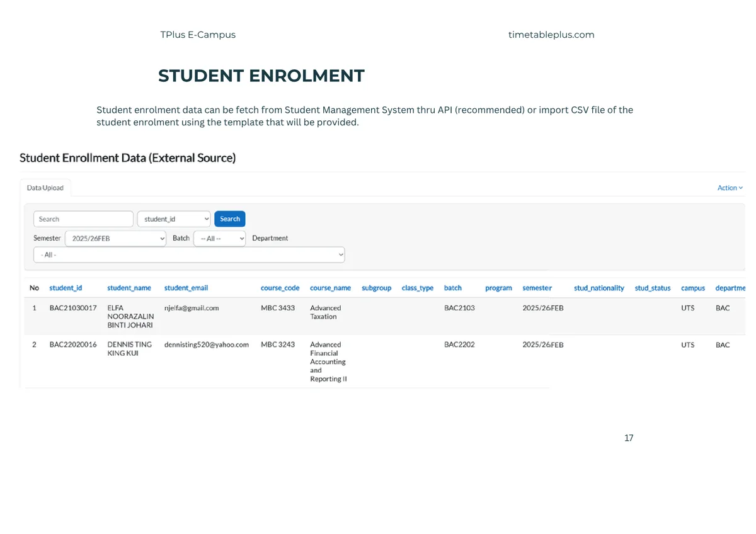This screenshot has width=756, height=534.
Task: Click the blue Search button
Action: 230,219
